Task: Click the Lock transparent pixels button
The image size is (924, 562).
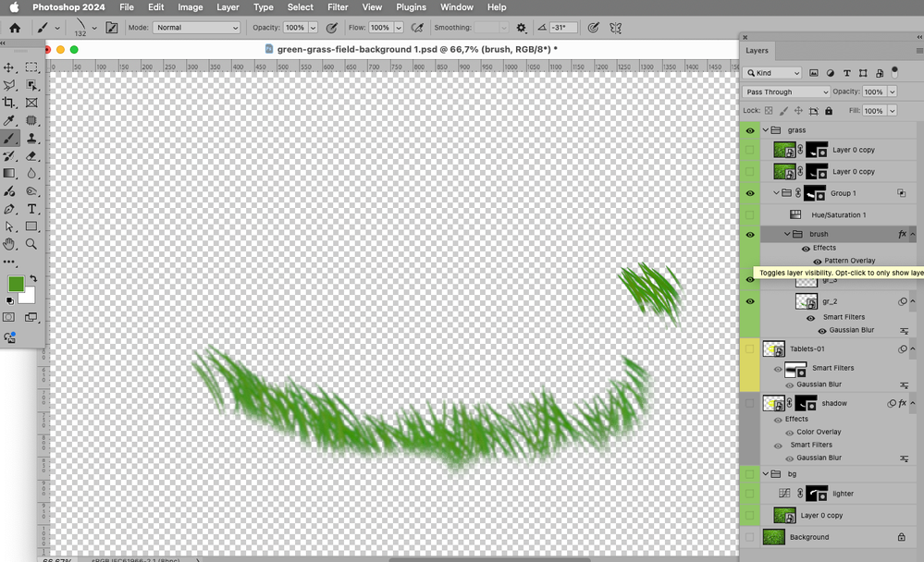Action: (x=768, y=111)
